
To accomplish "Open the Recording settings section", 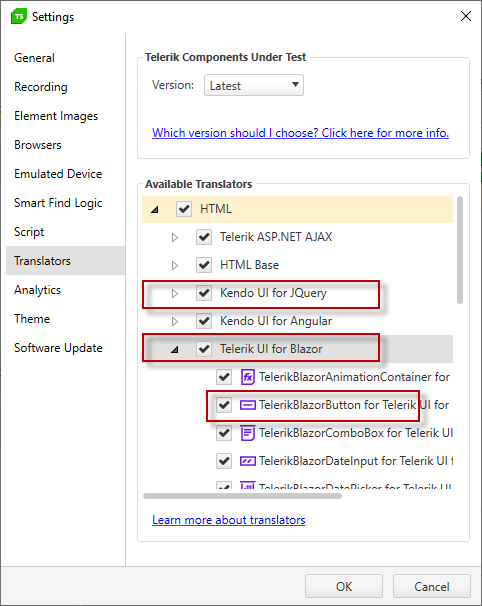I will coord(41,87).
